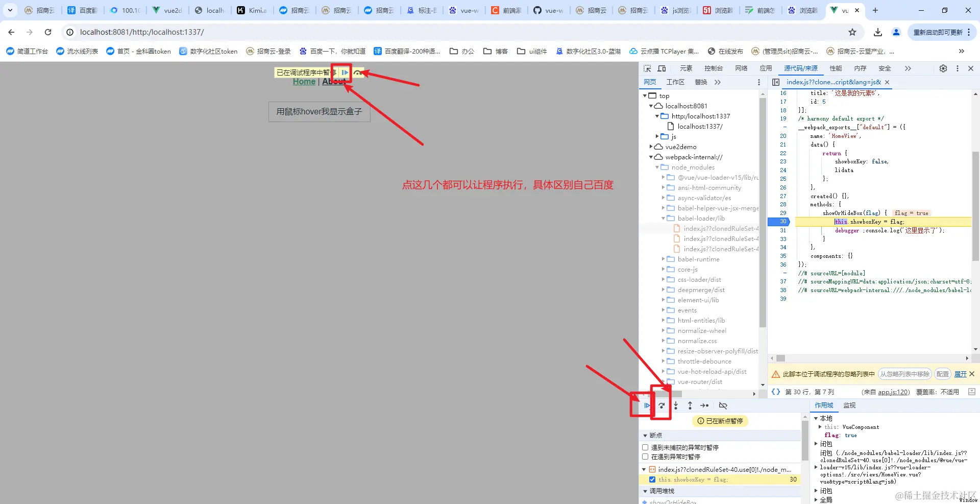Click 从忽略列表中移除 button
Viewport: 980px width, 504px height.
(905, 374)
